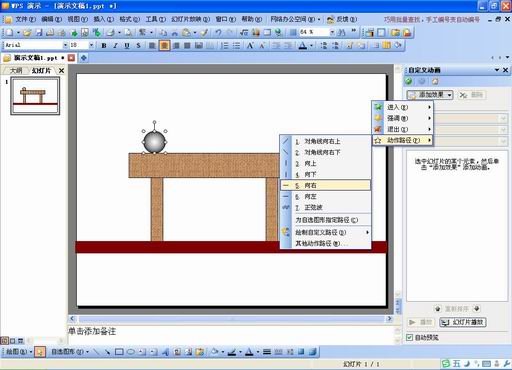Select the line drawing tool
Screen dimensions: 512x370
(96, 352)
